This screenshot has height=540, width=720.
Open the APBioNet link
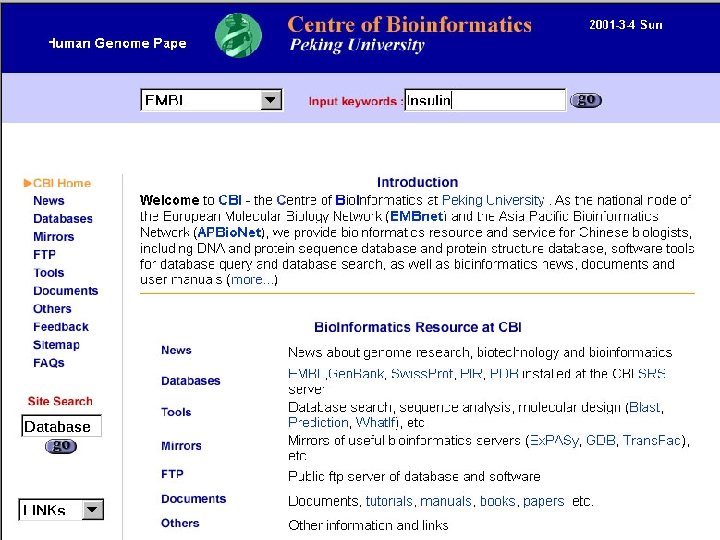click(x=229, y=232)
